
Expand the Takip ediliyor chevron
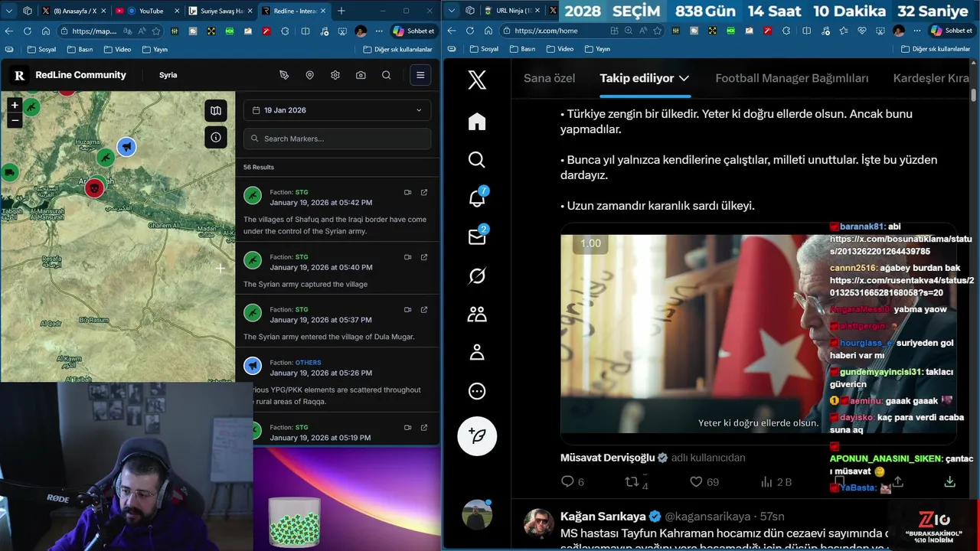coord(684,78)
